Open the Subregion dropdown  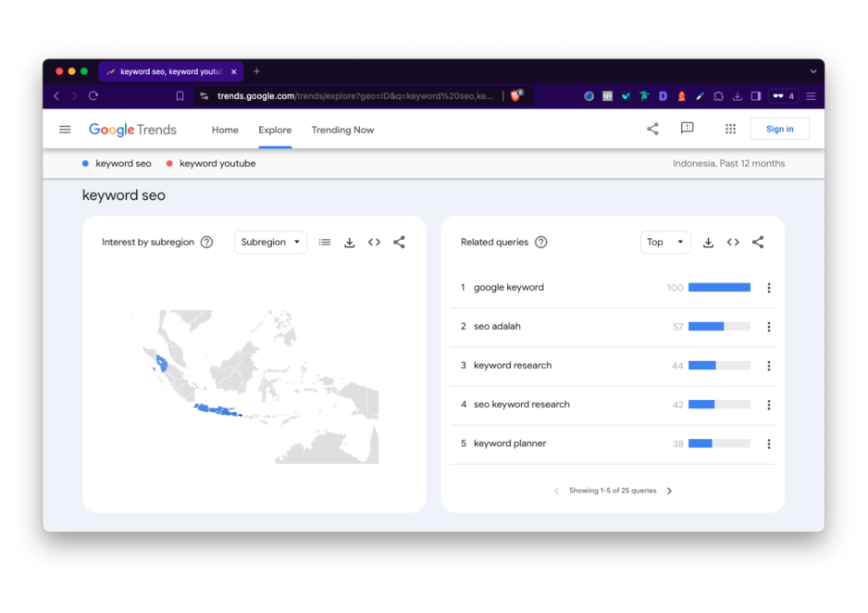point(271,242)
